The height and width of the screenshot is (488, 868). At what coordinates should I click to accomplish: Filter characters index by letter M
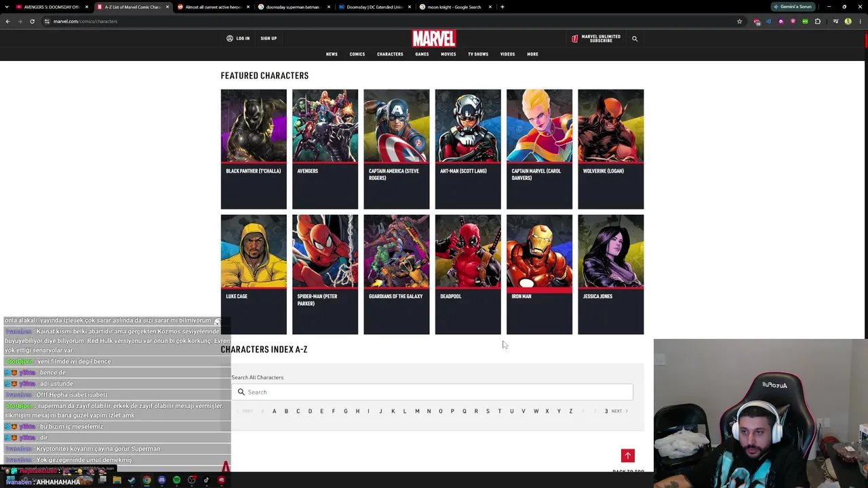(x=417, y=411)
